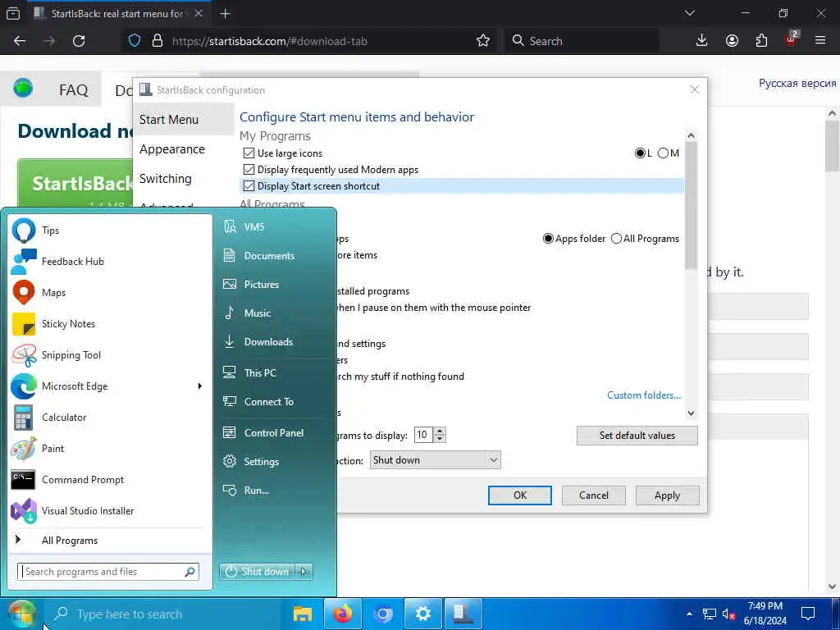Image resolution: width=840 pixels, height=630 pixels.
Task: Open File Explorer from the taskbar
Action: click(x=303, y=614)
